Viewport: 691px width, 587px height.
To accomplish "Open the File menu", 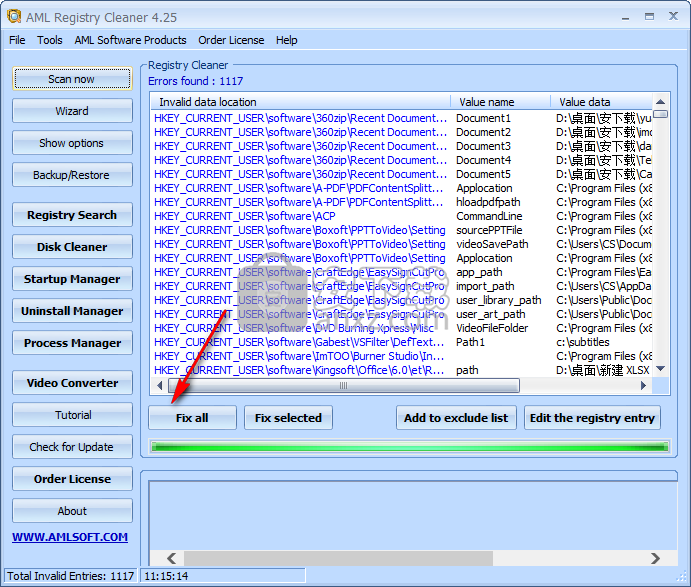I will (x=17, y=40).
